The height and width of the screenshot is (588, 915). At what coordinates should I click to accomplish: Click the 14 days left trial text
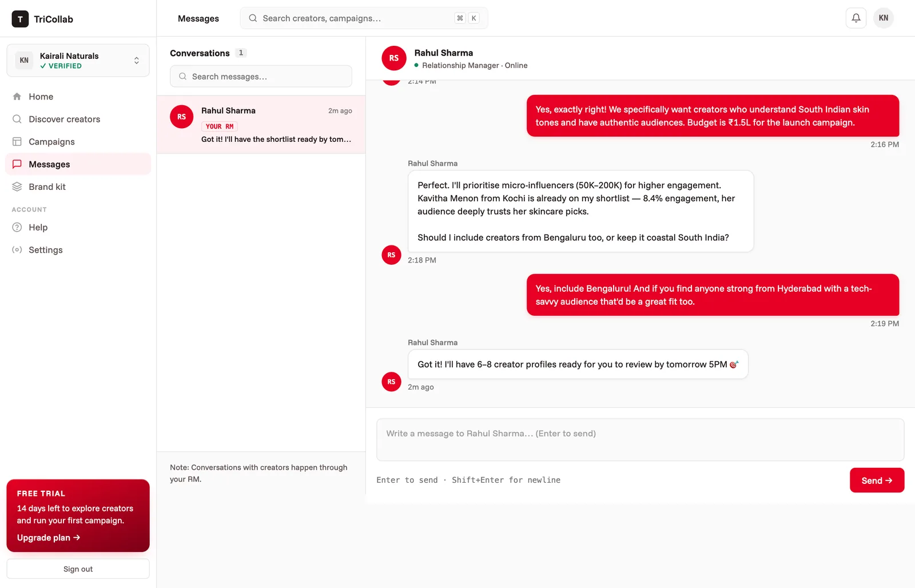75,514
